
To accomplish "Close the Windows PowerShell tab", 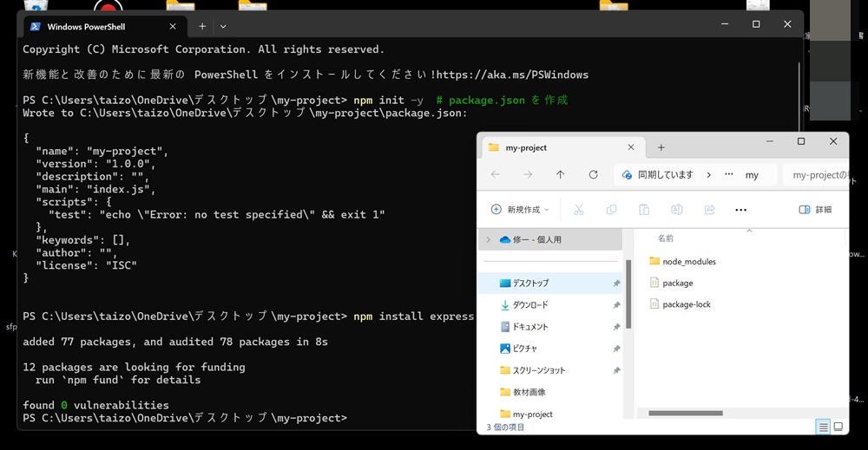I will click(173, 26).
